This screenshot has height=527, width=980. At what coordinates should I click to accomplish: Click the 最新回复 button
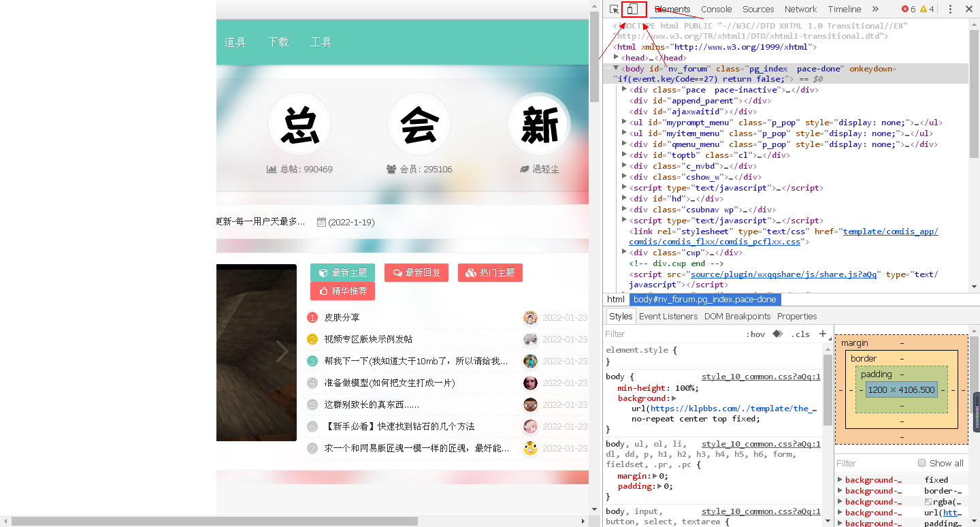(415, 272)
